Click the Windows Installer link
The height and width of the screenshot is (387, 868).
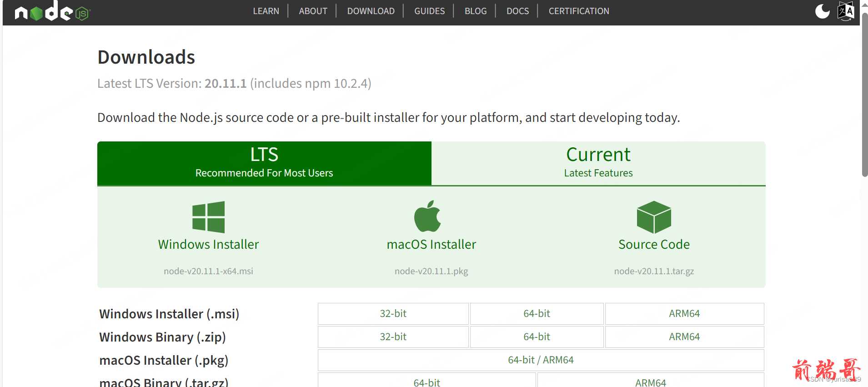click(x=209, y=244)
